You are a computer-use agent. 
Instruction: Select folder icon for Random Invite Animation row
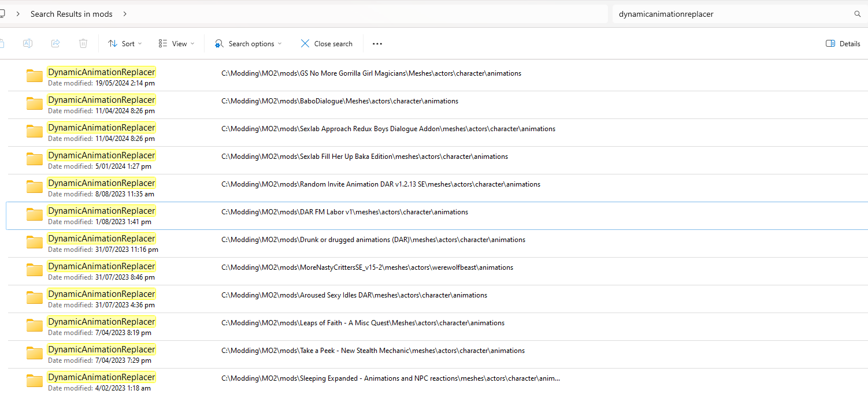pyautogui.click(x=35, y=187)
